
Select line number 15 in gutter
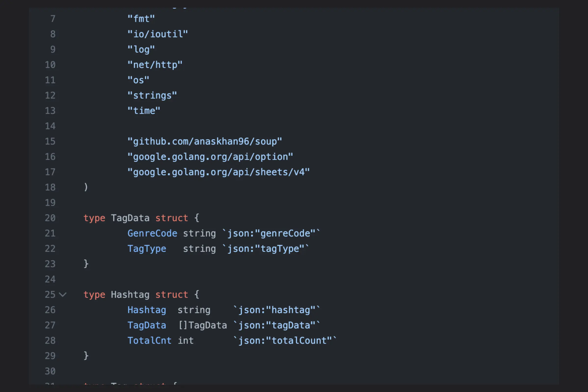click(50, 142)
